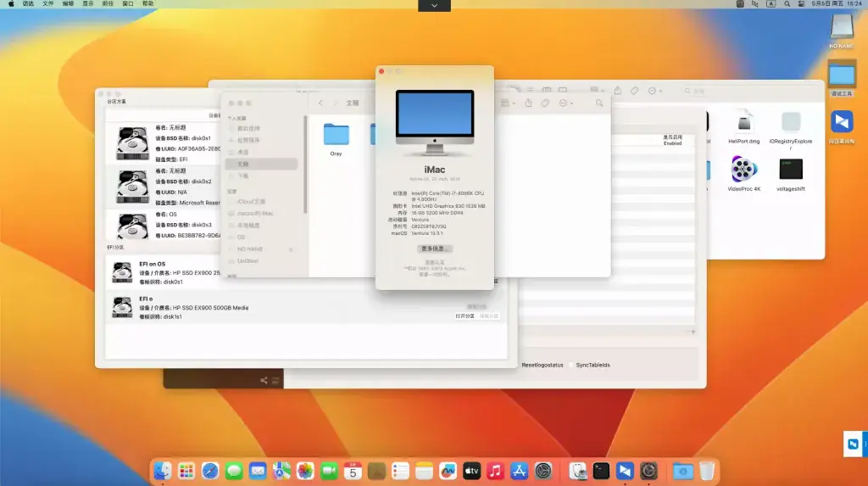Click Spotlight search in menu bar
Screen dimensions: 868x486
(787, 4)
